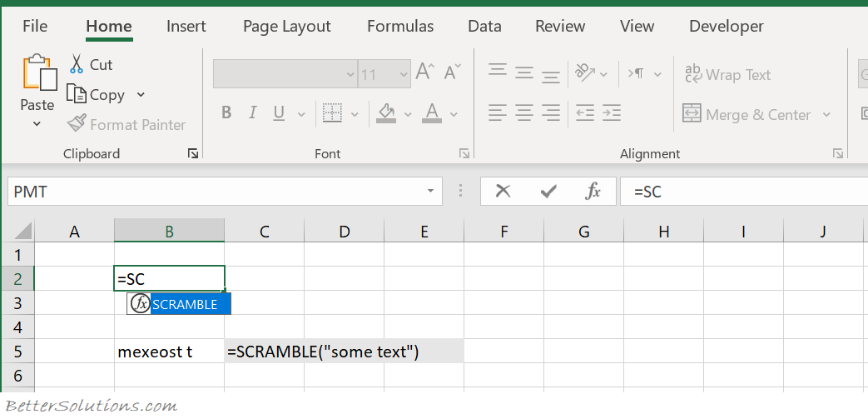Viewport: 868px width, 419px height.
Task: Expand font color palette dropdown
Action: [454, 115]
